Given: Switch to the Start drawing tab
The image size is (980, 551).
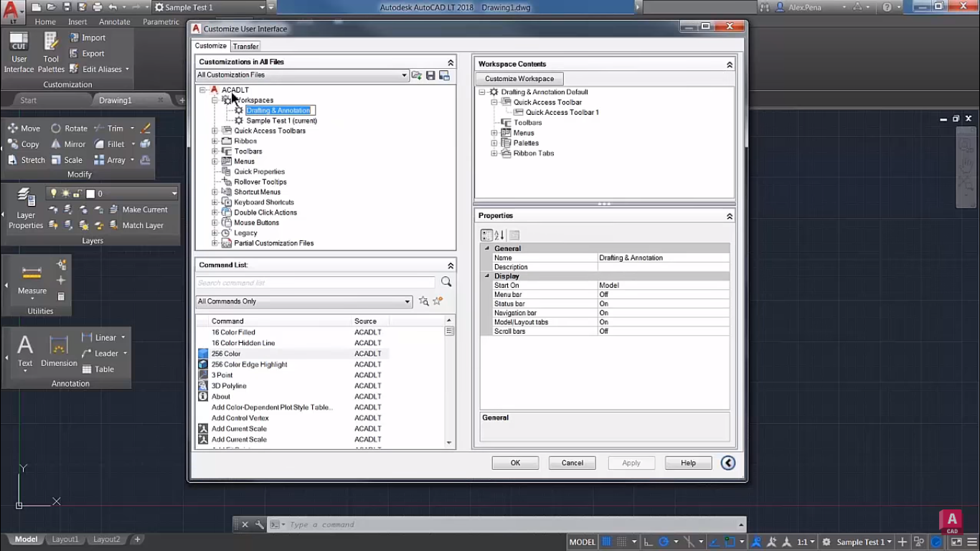Looking at the screenshot, I should (29, 100).
